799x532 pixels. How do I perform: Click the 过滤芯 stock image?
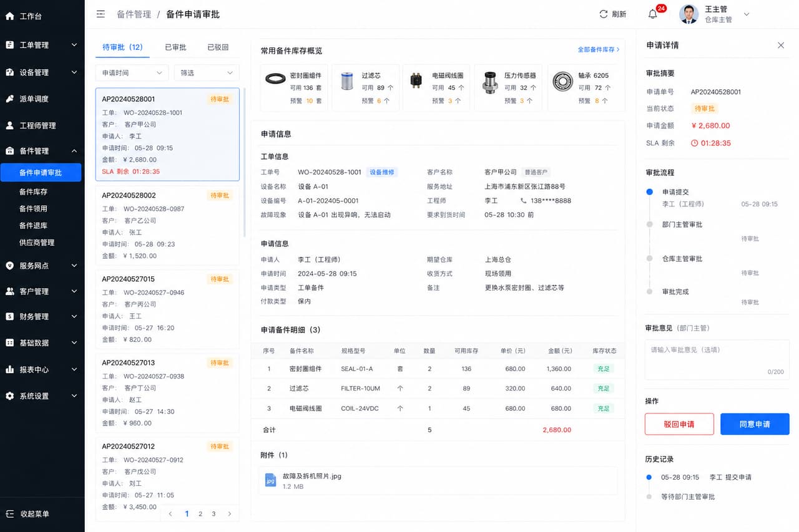point(346,80)
